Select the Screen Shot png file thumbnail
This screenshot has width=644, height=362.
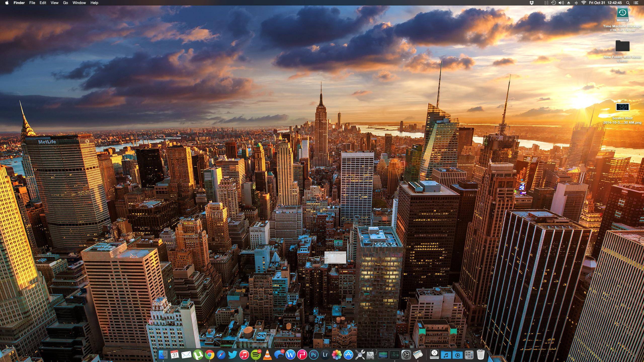click(x=622, y=107)
